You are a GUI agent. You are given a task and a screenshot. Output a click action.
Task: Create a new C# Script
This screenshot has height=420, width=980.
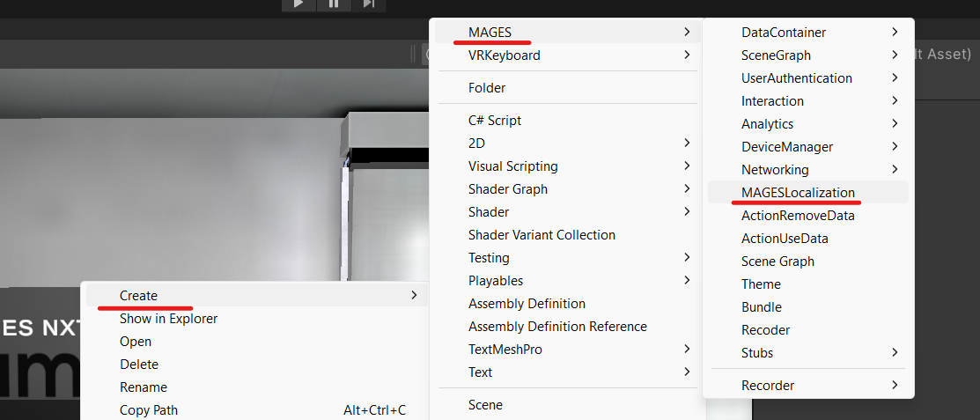(x=568, y=120)
